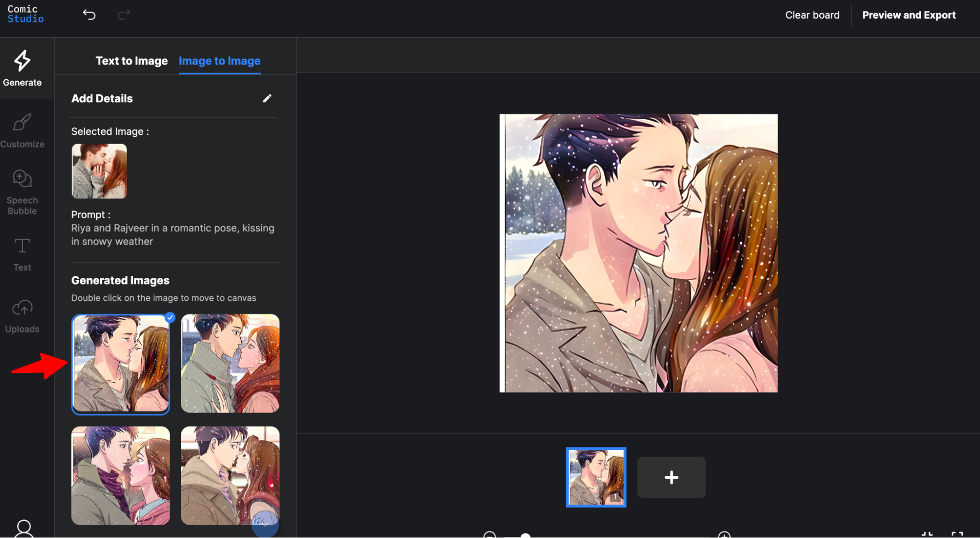980x538 pixels.
Task: Add a new comic panel
Action: click(x=671, y=477)
